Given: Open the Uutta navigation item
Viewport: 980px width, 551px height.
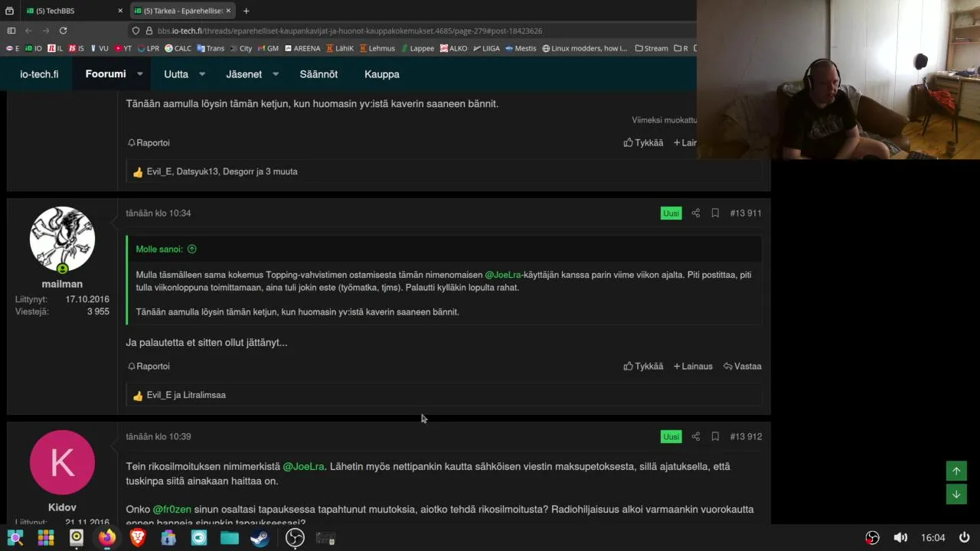Looking at the screenshot, I should coord(176,74).
